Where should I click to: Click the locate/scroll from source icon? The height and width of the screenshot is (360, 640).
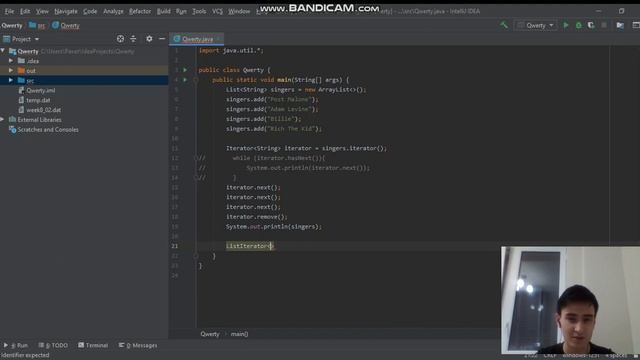[120, 39]
